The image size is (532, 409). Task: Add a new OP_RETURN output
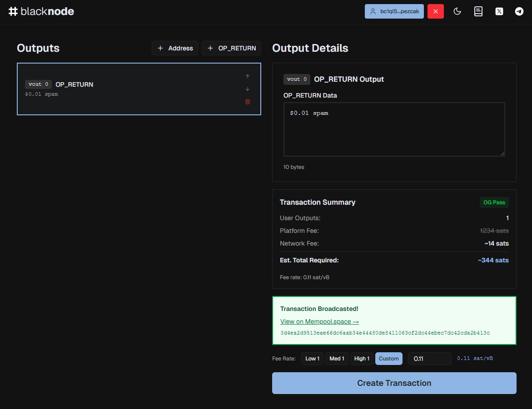231,48
